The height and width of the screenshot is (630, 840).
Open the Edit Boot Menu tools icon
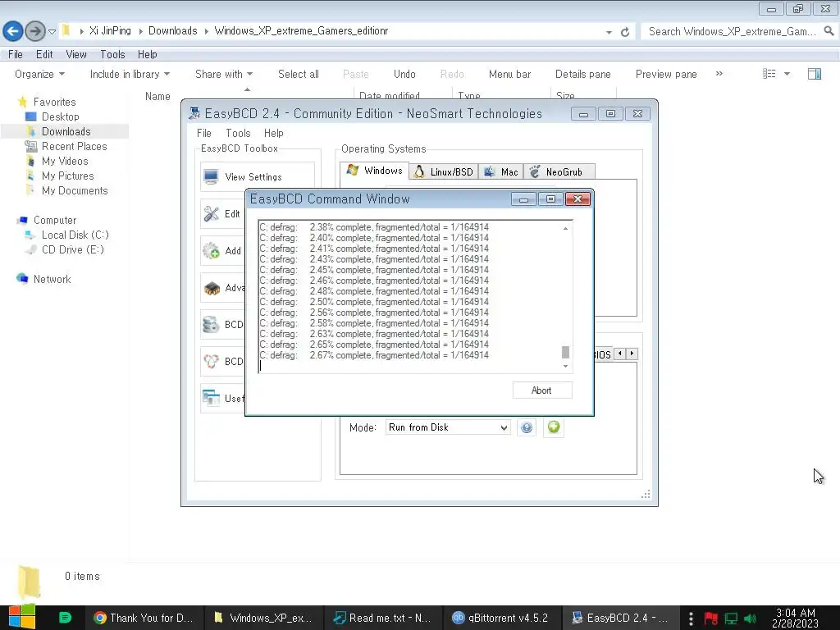pos(211,214)
